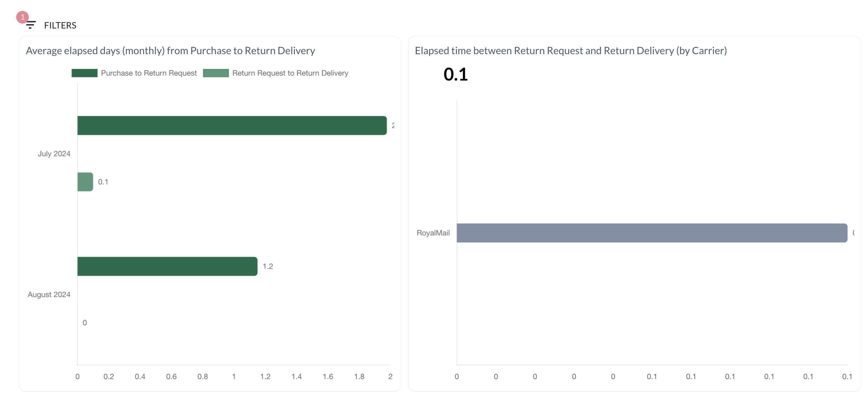Click the 1.4 tick on the left x-axis
868x396 pixels.
[x=297, y=376]
